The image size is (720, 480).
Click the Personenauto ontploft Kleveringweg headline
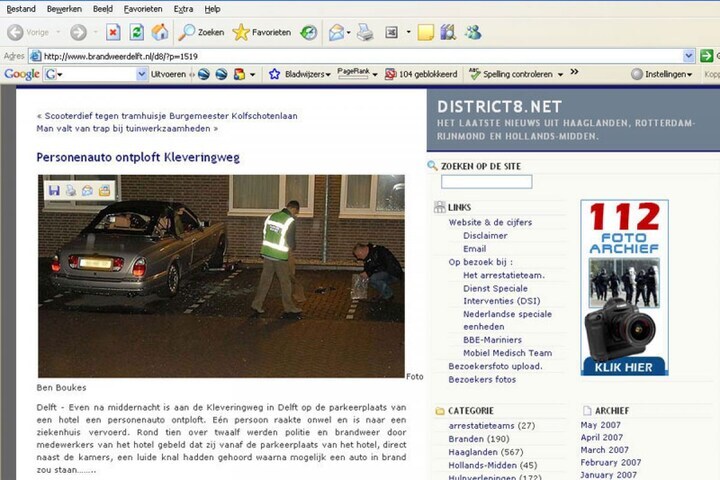138,157
